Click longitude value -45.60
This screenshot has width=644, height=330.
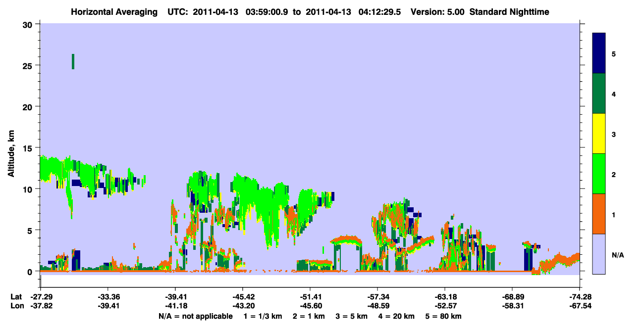point(310,306)
